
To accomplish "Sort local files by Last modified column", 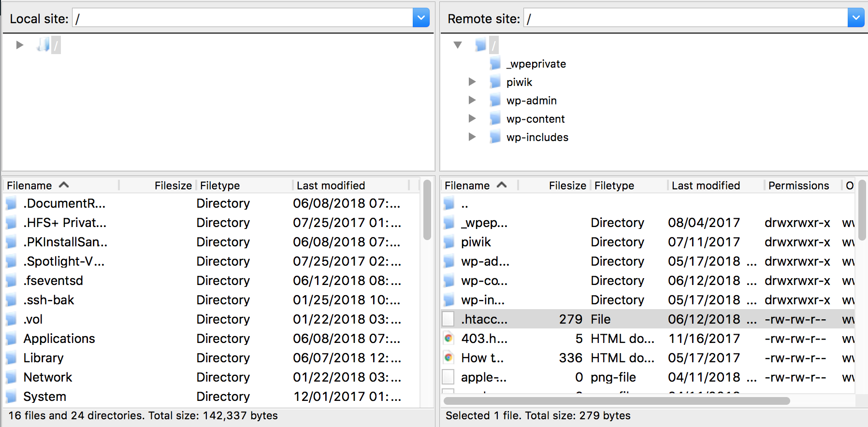I will click(x=331, y=185).
